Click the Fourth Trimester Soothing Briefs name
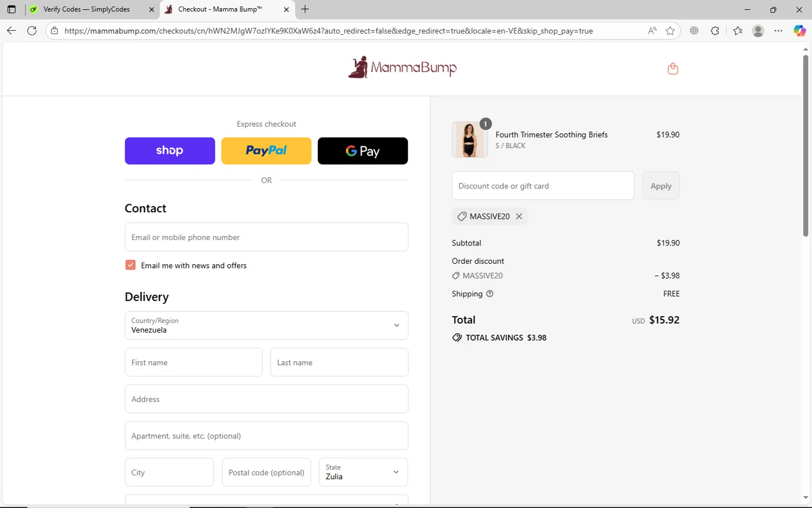The height and width of the screenshot is (508, 812). [552, 134]
